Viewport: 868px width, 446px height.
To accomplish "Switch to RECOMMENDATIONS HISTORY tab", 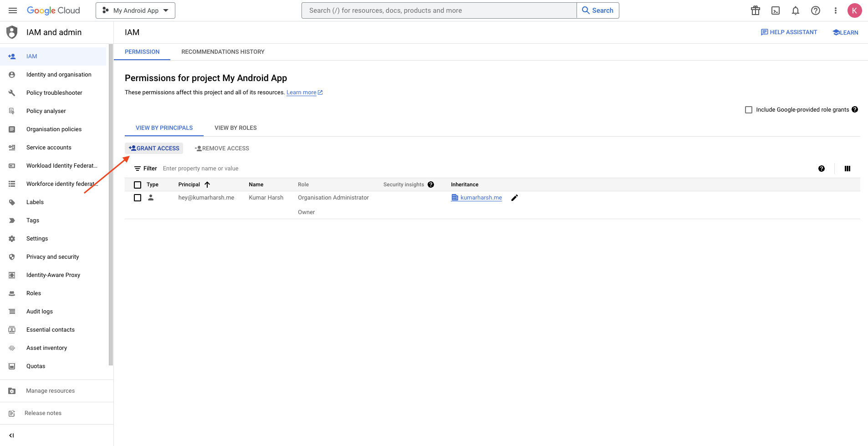I will point(222,51).
